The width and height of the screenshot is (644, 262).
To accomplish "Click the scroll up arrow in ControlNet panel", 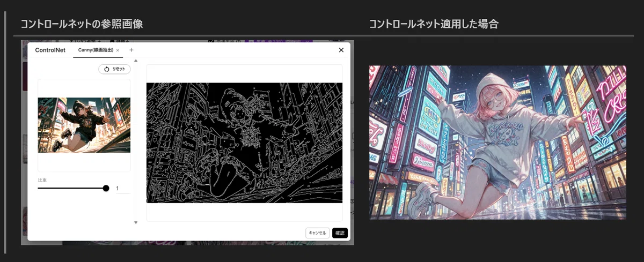I will 136,61.
